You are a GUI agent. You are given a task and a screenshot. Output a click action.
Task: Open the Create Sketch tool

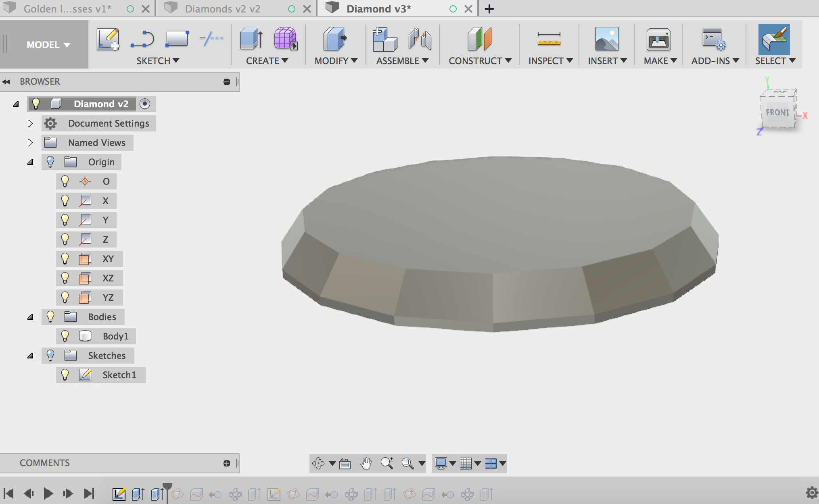pyautogui.click(x=108, y=39)
